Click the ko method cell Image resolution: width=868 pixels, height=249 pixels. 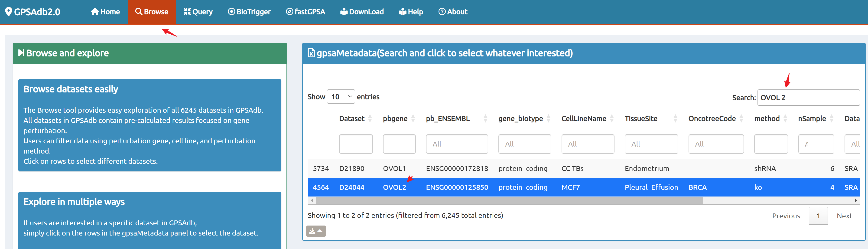point(758,187)
